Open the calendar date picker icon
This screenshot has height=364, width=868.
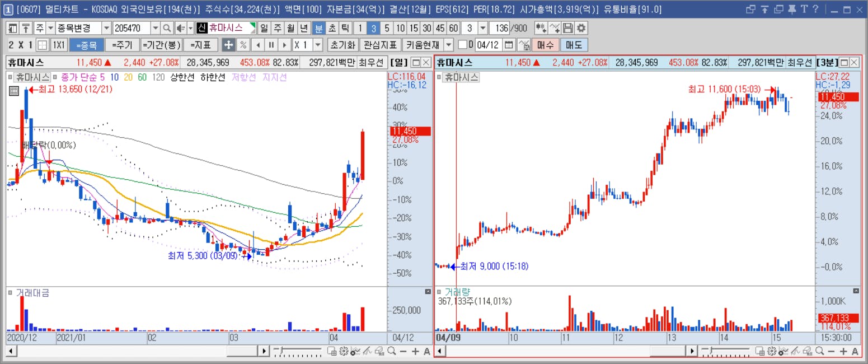pos(509,45)
